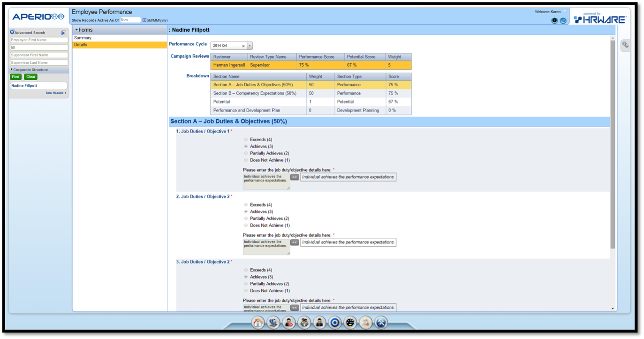644x339 pixels.
Task: Choose Does Not Achieve (1) in Objective 3
Action: [245, 291]
